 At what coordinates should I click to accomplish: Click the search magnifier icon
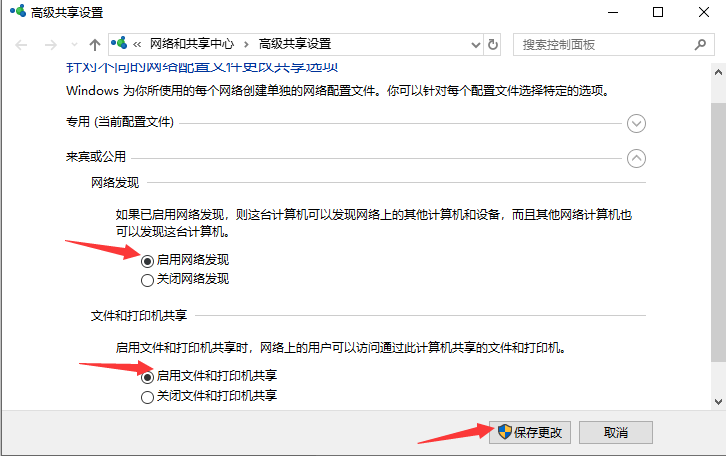[699, 44]
